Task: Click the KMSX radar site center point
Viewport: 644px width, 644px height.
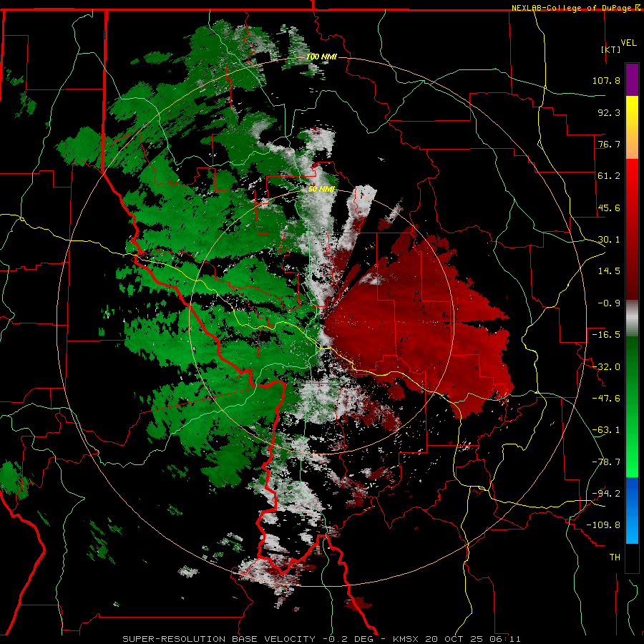Action: (321, 322)
